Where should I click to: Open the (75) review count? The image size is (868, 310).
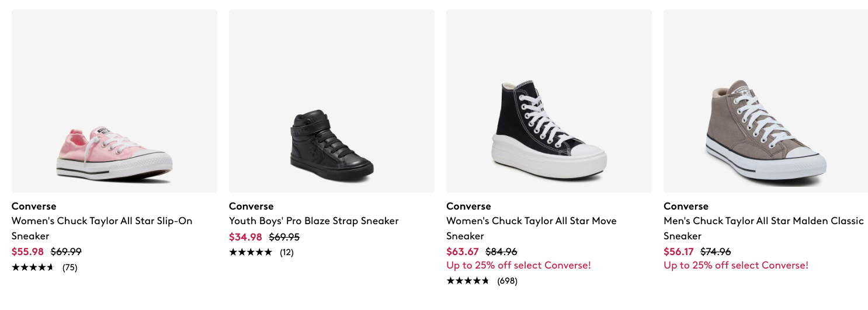point(70,267)
